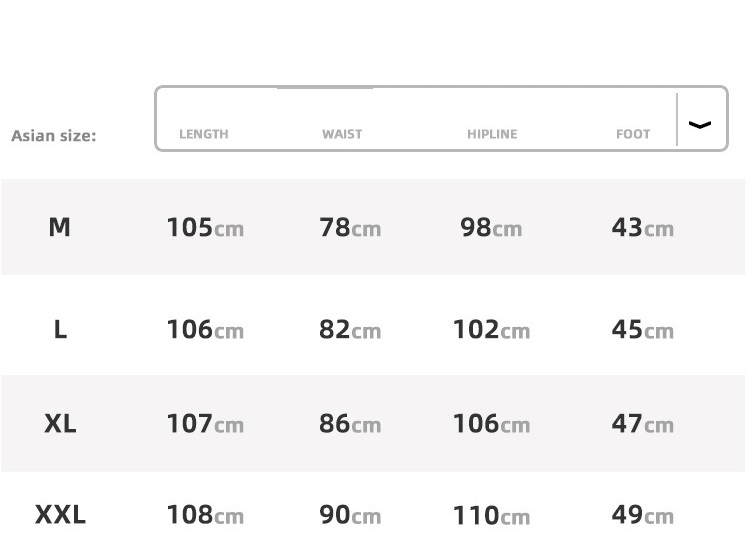
Task: Click the 102cm hipline value
Action: (x=491, y=330)
